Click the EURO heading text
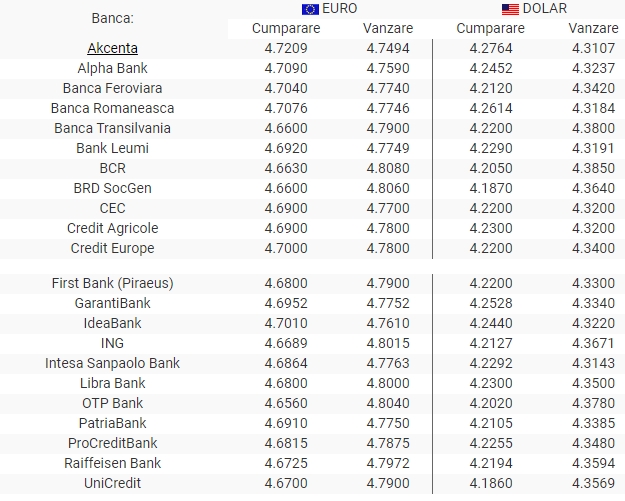The height and width of the screenshot is (501, 625). tap(339, 8)
